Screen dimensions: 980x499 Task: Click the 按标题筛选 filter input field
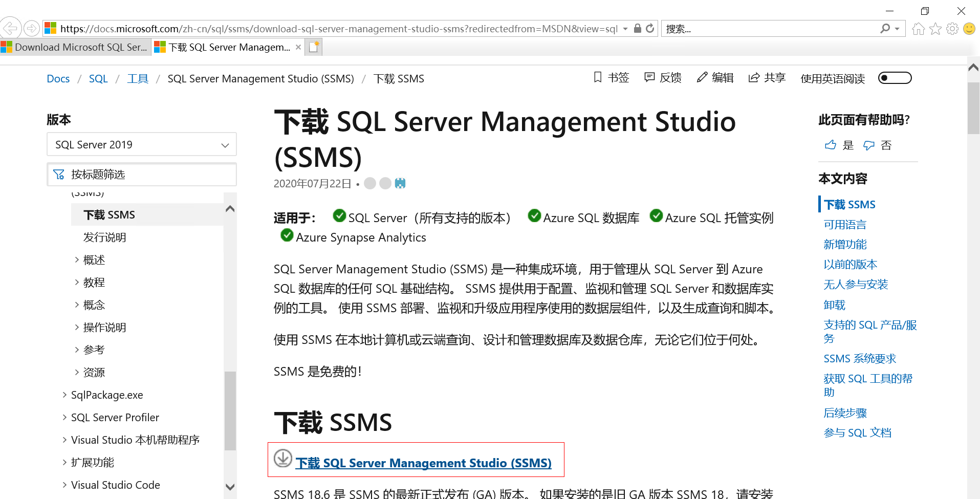(142, 175)
